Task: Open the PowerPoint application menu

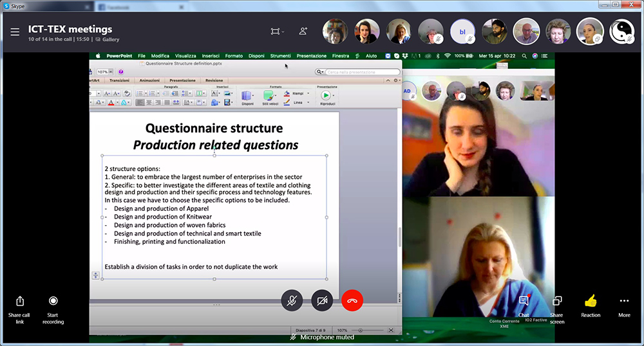Action: [119, 56]
